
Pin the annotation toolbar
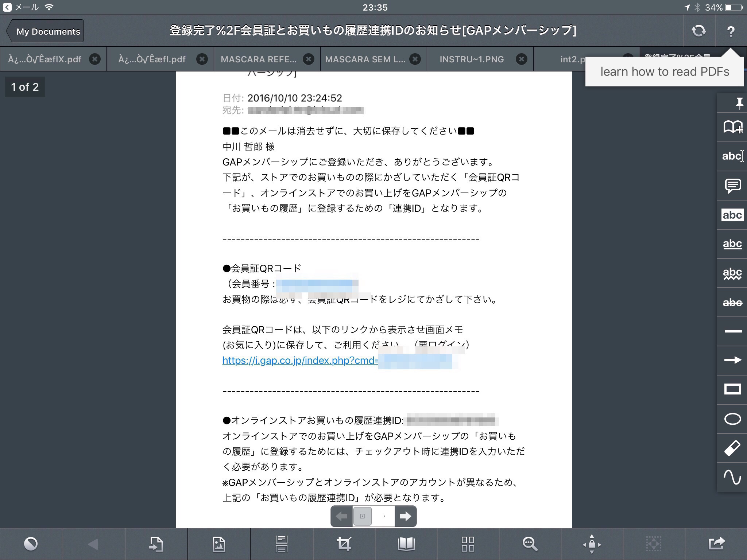pos(739,103)
